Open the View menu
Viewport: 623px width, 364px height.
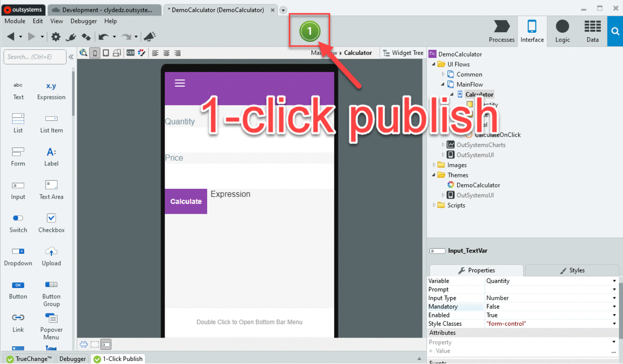pos(57,21)
